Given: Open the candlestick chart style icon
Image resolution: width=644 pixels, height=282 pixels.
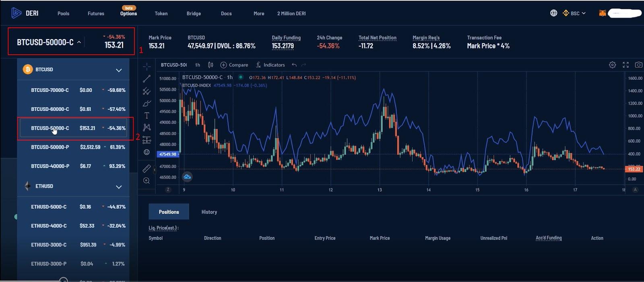Looking at the screenshot, I should 211,65.
